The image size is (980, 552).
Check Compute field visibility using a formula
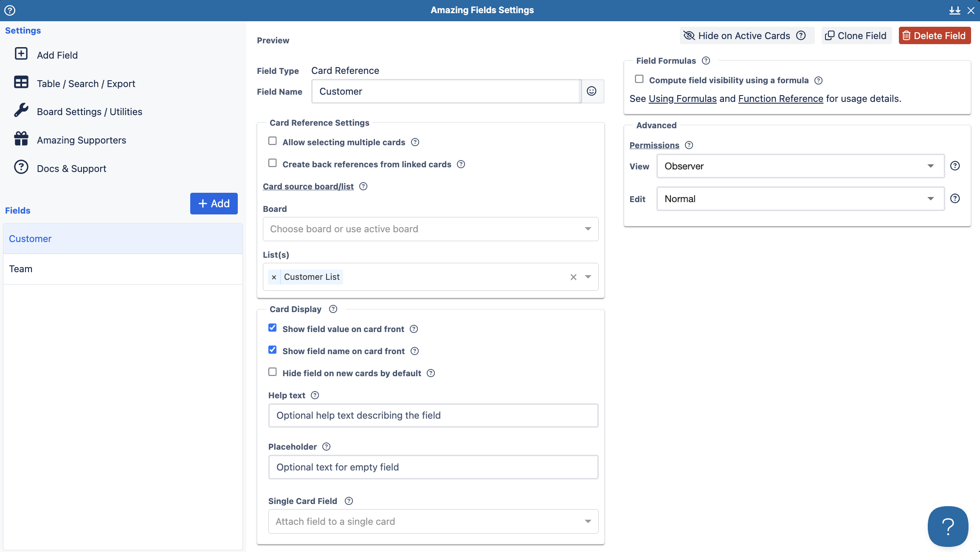(x=639, y=79)
